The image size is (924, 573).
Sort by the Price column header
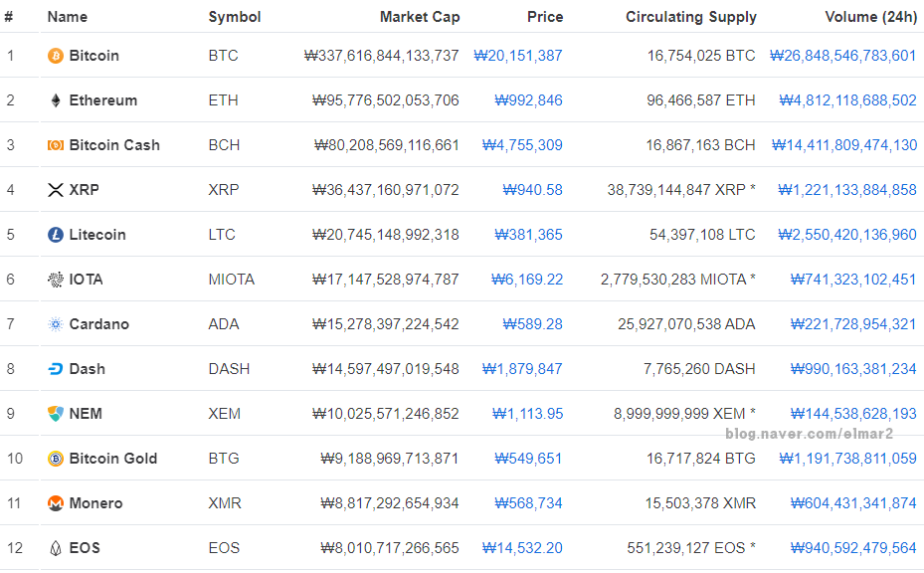pyautogui.click(x=545, y=17)
